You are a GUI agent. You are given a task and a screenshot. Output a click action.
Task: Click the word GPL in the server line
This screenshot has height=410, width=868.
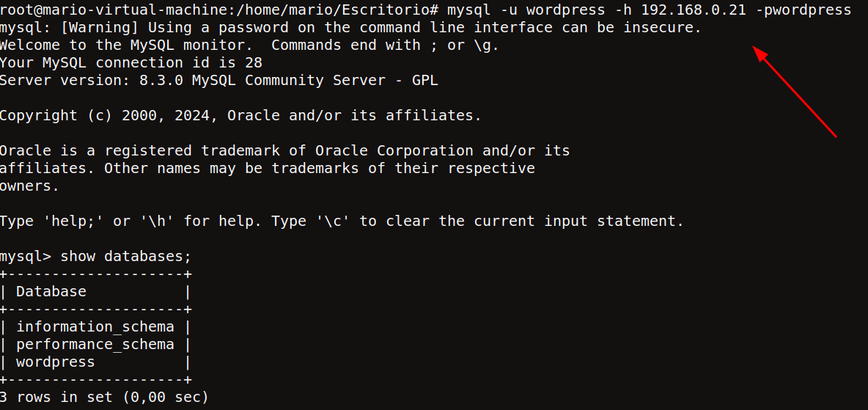pos(424,81)
